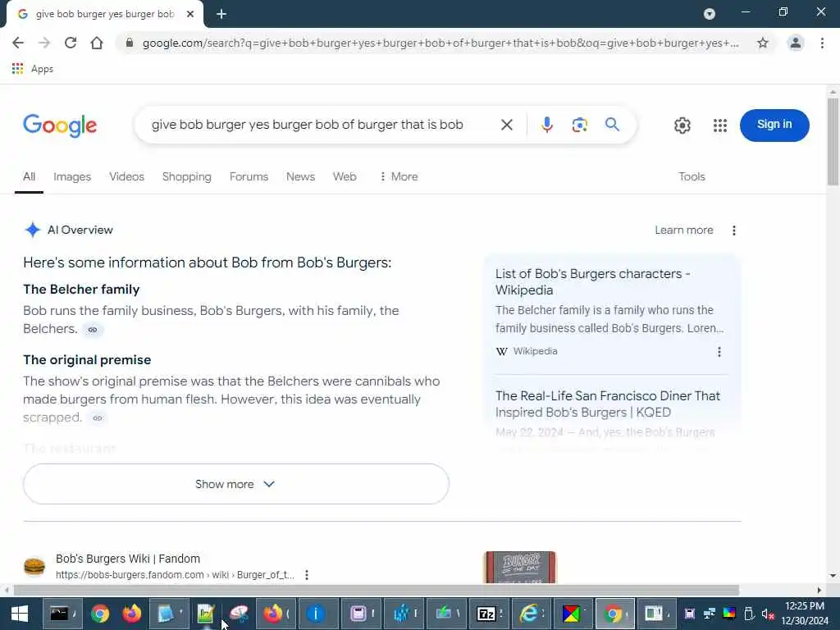Close the 'give bob burger' tab

click(190, 15)
